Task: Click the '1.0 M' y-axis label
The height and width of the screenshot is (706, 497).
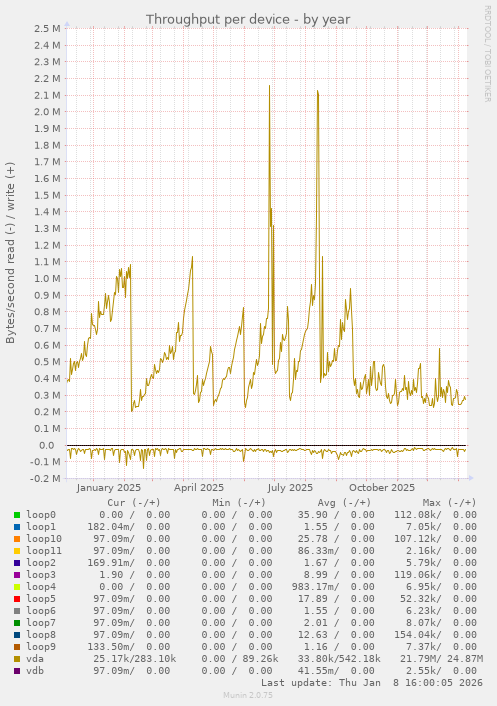Action: click(x=47, y=279)
